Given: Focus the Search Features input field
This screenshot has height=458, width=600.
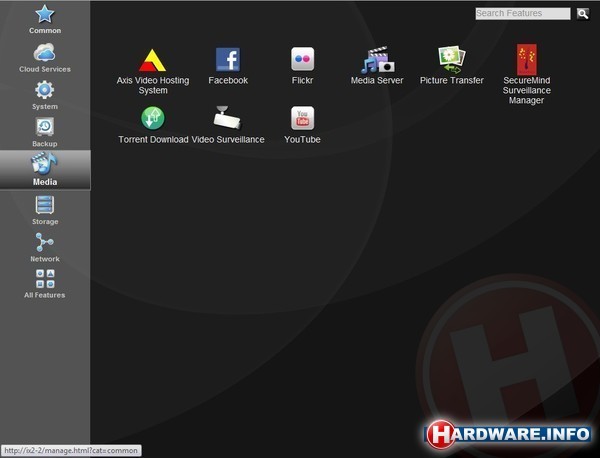Looking at the screenshot, I should point(523,13).
